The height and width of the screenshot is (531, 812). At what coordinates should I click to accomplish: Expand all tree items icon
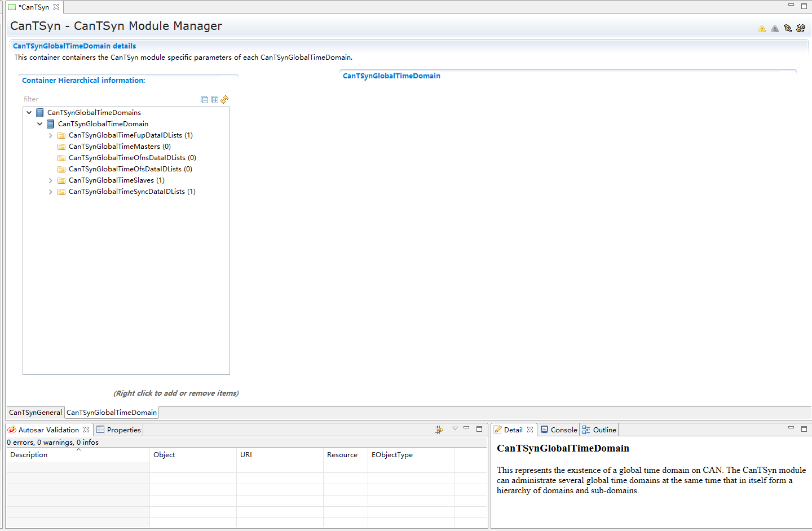coord(215,100)
